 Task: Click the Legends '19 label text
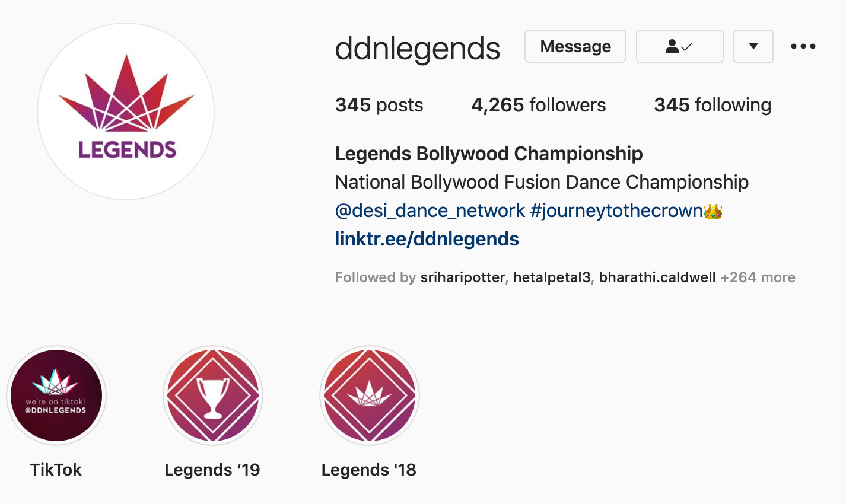tap(212, 470)
